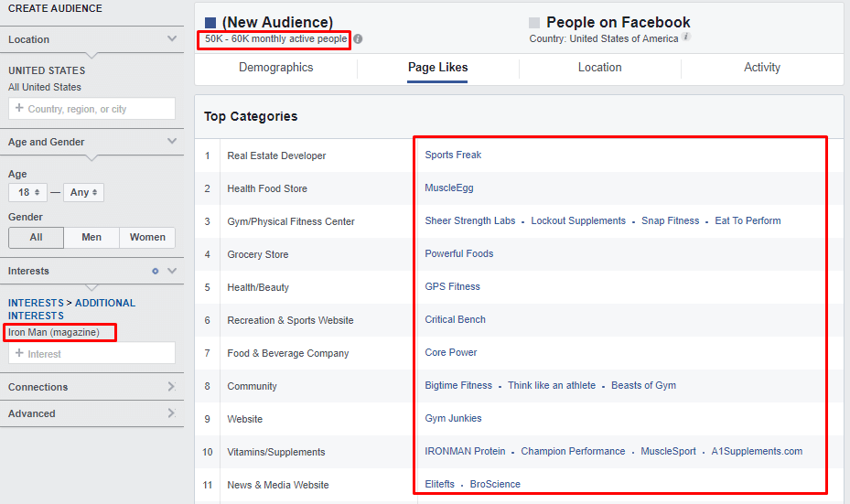The width and height of the screenshot is (850, 504).
Task: Open the A1Supplements.com link
Action: click(x=757, y=452)
